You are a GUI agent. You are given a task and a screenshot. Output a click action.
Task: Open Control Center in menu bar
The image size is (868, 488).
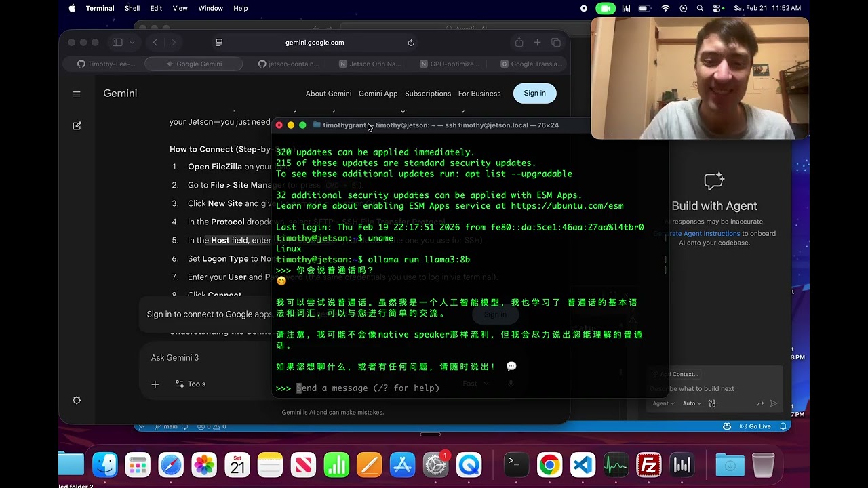point(718,8)
